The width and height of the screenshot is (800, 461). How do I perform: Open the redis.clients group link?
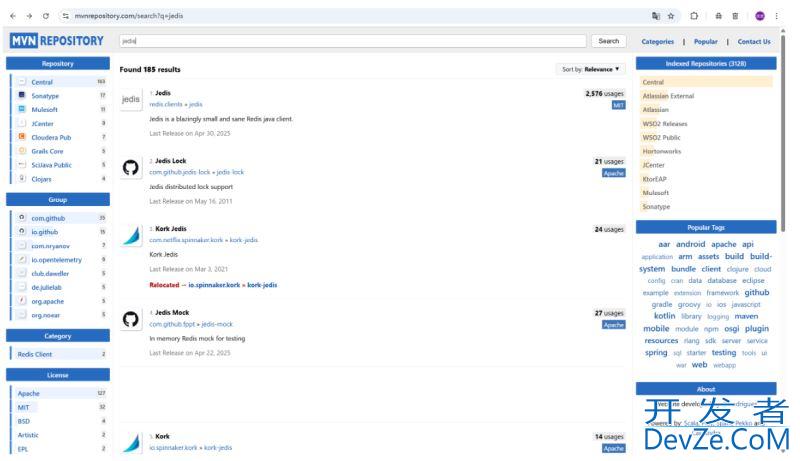point(165,104)
